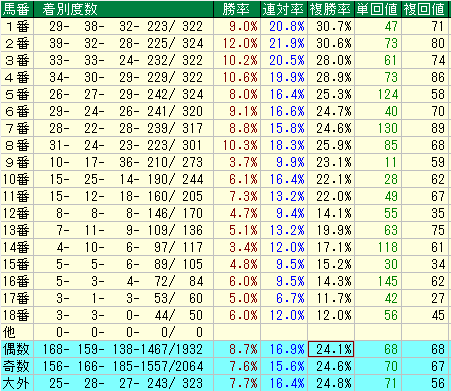
Task: Click 単回値 70 in the 奇数 row
Action: point(378,366)
